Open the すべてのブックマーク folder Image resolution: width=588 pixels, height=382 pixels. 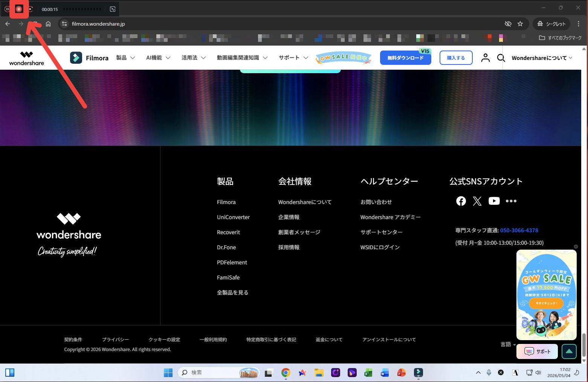point(560,38)
